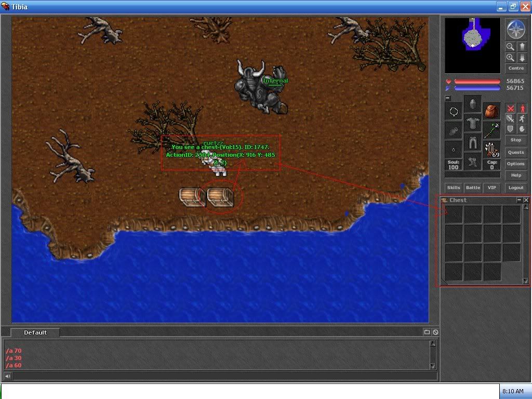Click the left treasure chest on ground

click(x=192, y=197)
